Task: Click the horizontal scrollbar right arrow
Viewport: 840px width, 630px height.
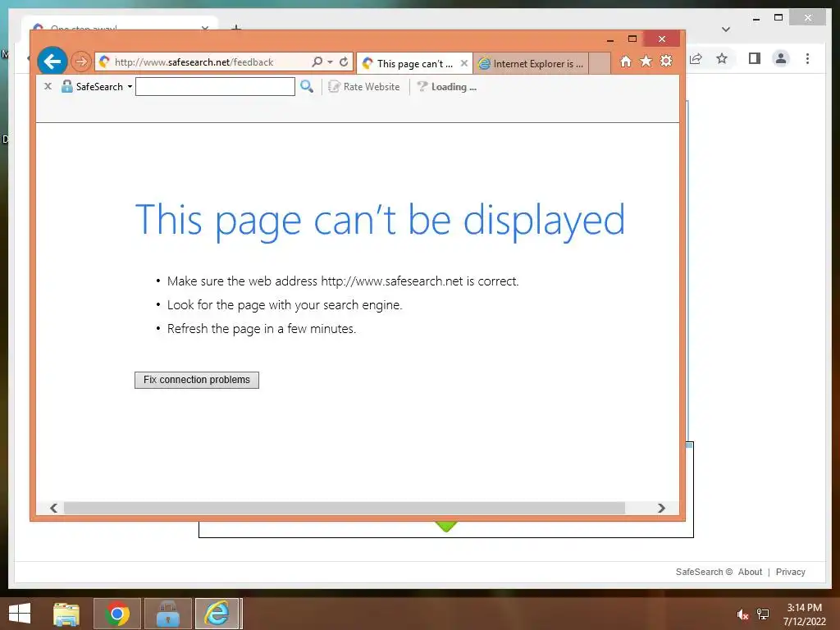Action: tap(661, 508)
